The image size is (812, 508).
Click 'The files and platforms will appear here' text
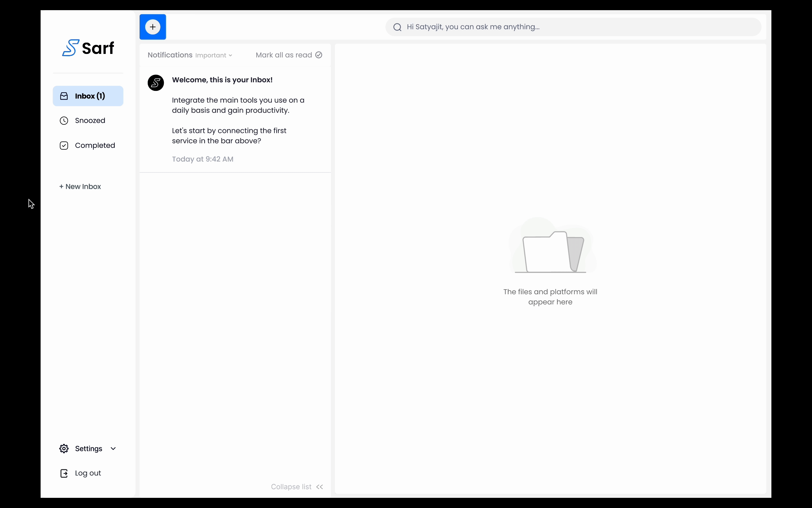pyautogui.click(x=550, y=297)
